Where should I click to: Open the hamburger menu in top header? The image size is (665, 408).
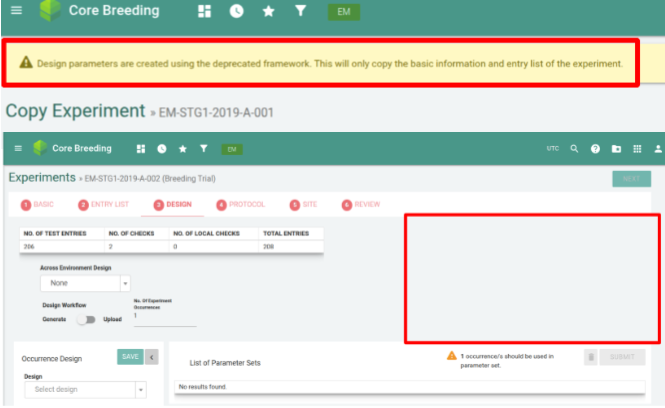point(15,12)
